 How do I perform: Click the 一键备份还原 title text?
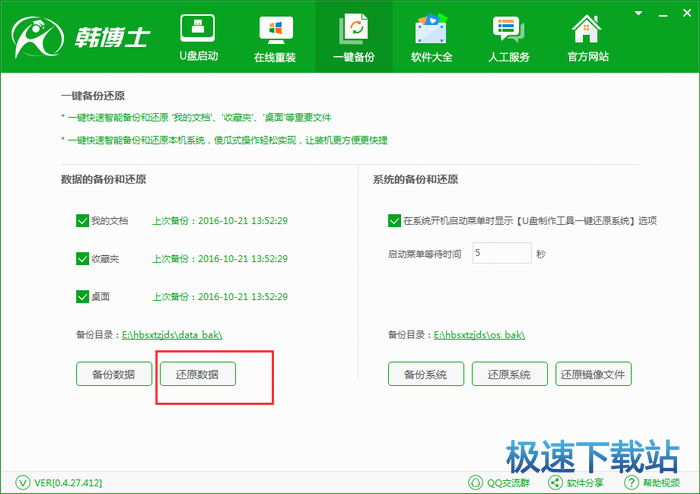(93, 95)
